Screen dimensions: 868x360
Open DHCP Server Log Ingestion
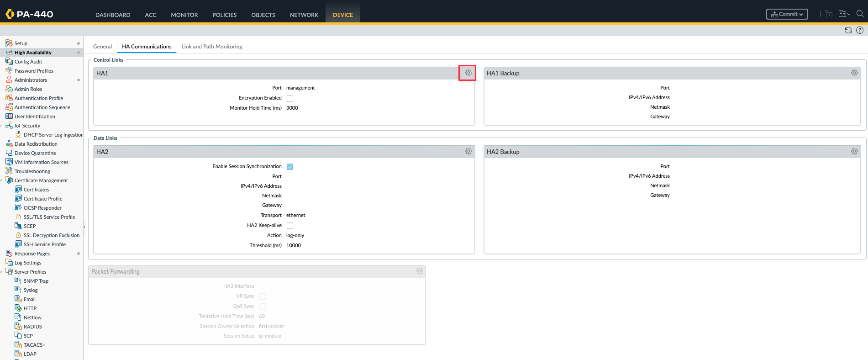(53, 135)
